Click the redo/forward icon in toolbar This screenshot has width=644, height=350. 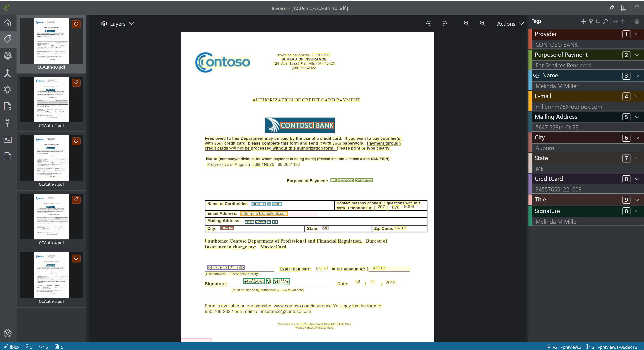point(444,23)
